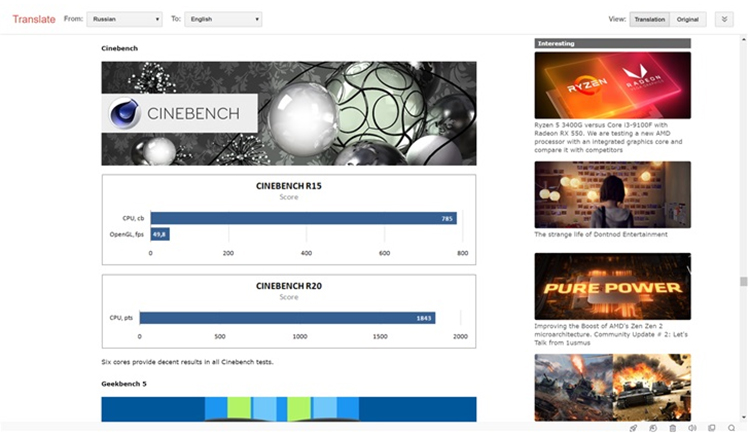Click the OpenGL fps bar showing 49,8

click(x=160, y=234)
